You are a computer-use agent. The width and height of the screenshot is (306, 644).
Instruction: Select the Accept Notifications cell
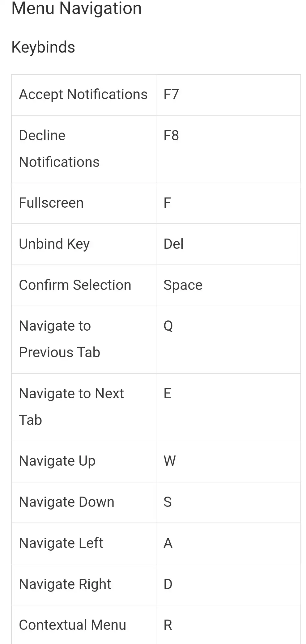[83, 95]
